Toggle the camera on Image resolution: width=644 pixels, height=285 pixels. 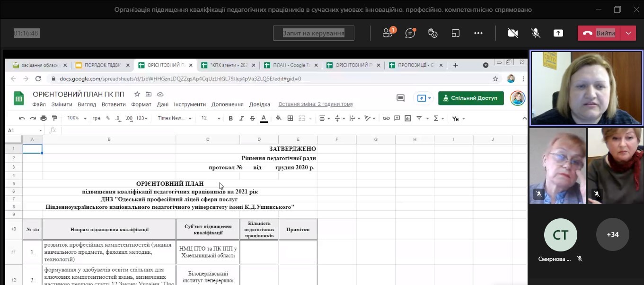click(512, 33)
